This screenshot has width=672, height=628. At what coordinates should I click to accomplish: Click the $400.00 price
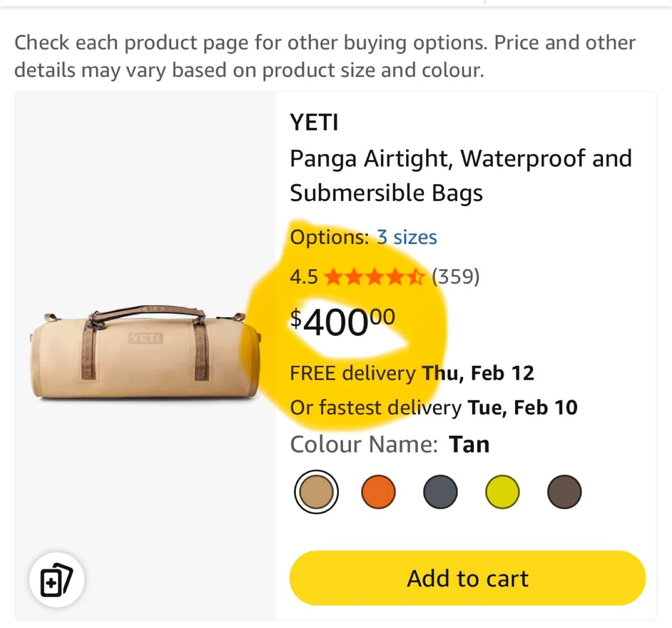pyautogui.click(x=343, y=321)
